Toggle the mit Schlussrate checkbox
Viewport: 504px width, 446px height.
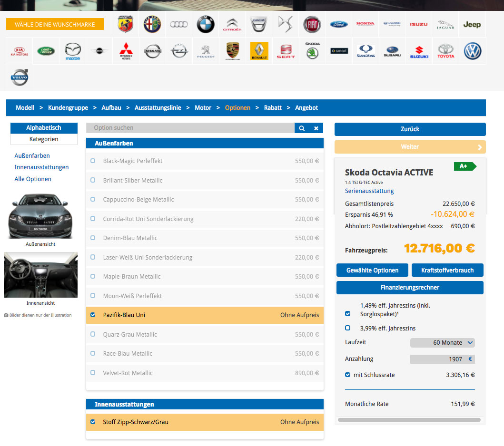[x=347, y=375]
